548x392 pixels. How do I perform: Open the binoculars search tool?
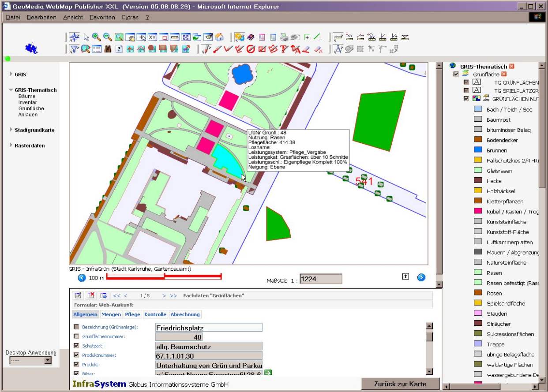coord(108,49)
